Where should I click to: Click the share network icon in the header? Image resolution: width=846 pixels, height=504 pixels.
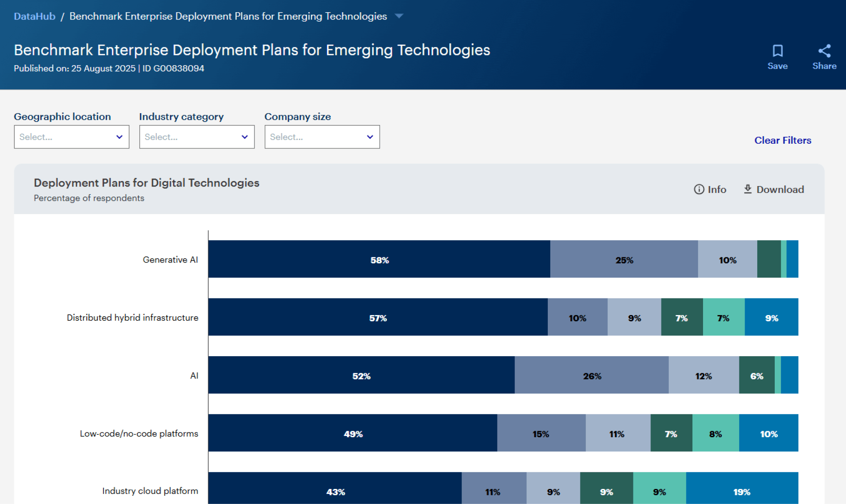point(824,51)
